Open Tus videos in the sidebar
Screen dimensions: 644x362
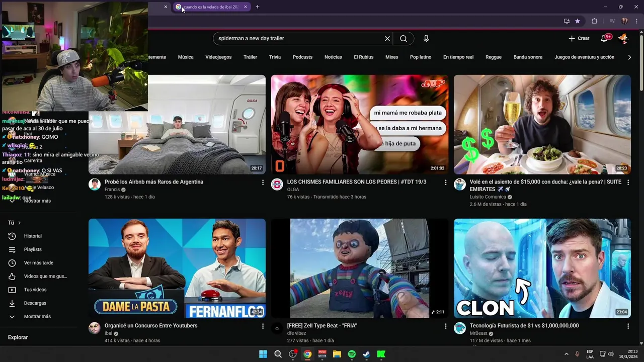(35, 290)
